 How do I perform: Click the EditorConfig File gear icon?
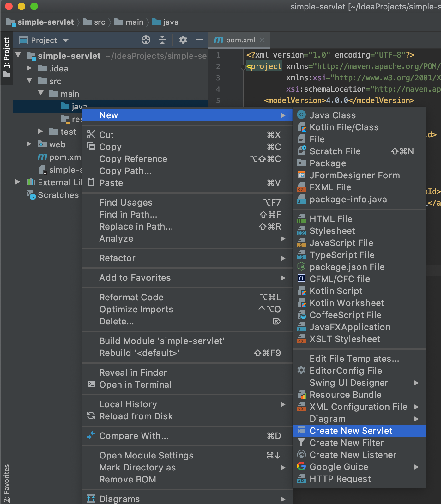pos(302,370)
